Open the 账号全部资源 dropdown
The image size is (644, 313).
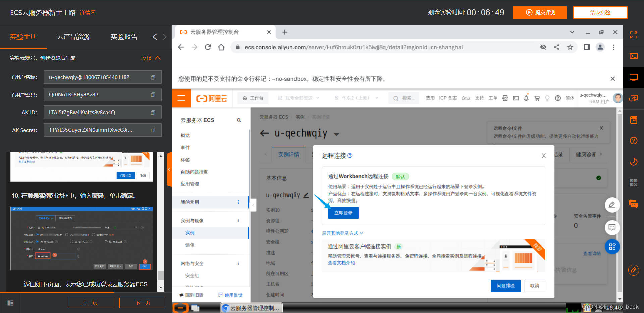299,98
